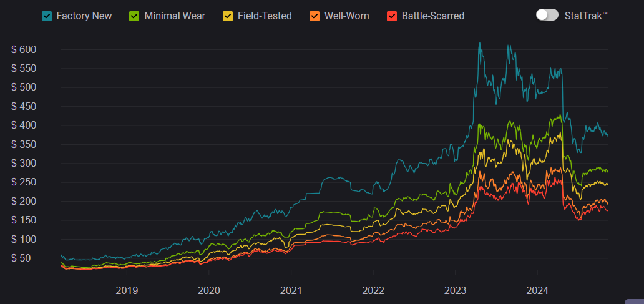Uncheck the Factory New checkbox

[47, 16]
